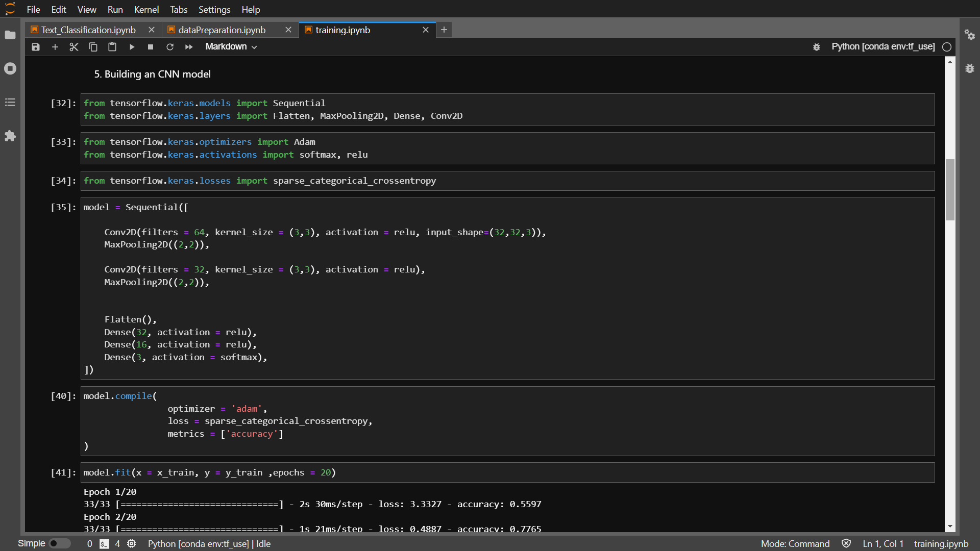Click training.ipynb name in status bar
980x551 pixels.
[941, 544]
